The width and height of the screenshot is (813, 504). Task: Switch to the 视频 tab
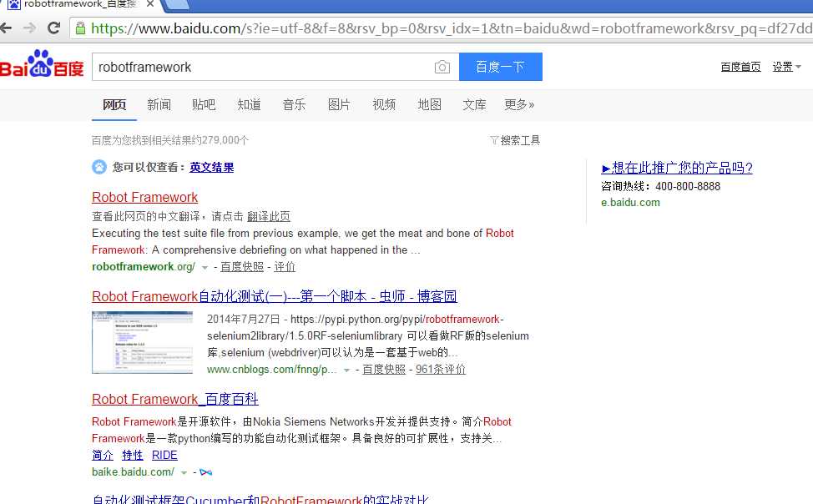(x=384, y=105)
